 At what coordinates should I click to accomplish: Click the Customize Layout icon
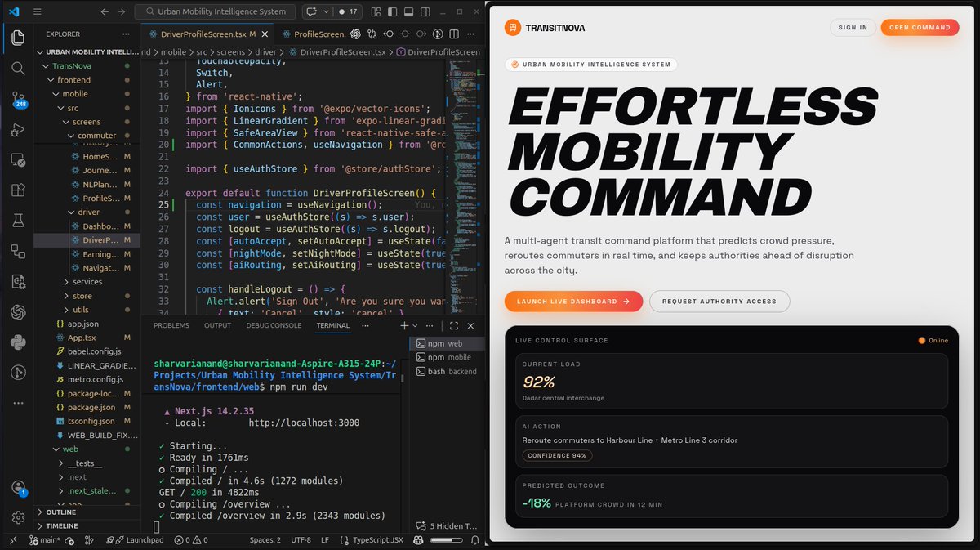(376, 11)
